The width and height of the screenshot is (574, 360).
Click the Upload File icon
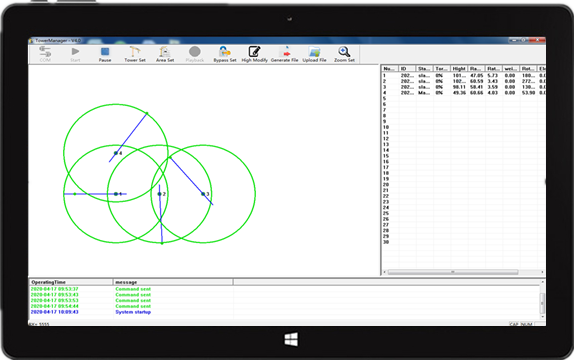pyautogui.click(x=314, y=54)
